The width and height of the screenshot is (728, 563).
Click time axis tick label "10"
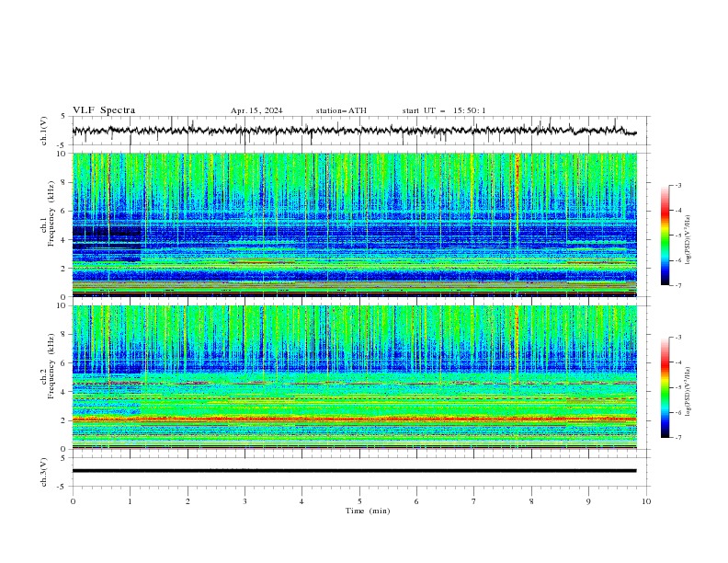pyautogui.click(x=646, y=501)
